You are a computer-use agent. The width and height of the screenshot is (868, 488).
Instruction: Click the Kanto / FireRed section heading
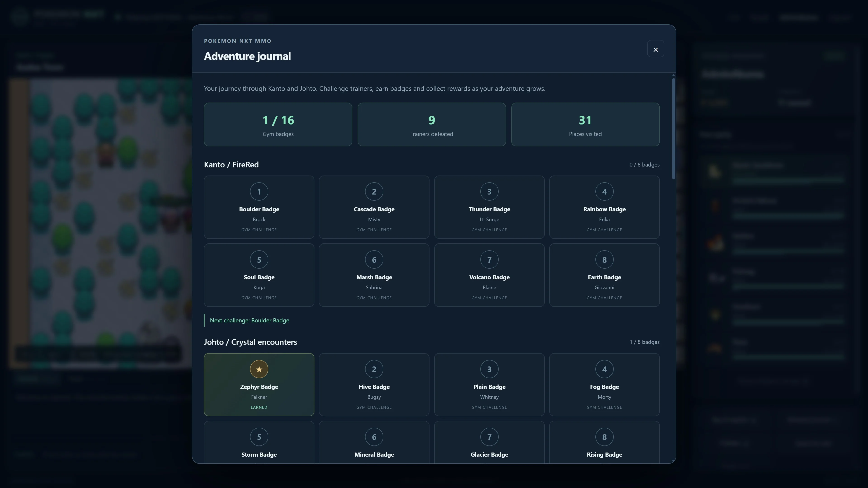pos(231,165)
